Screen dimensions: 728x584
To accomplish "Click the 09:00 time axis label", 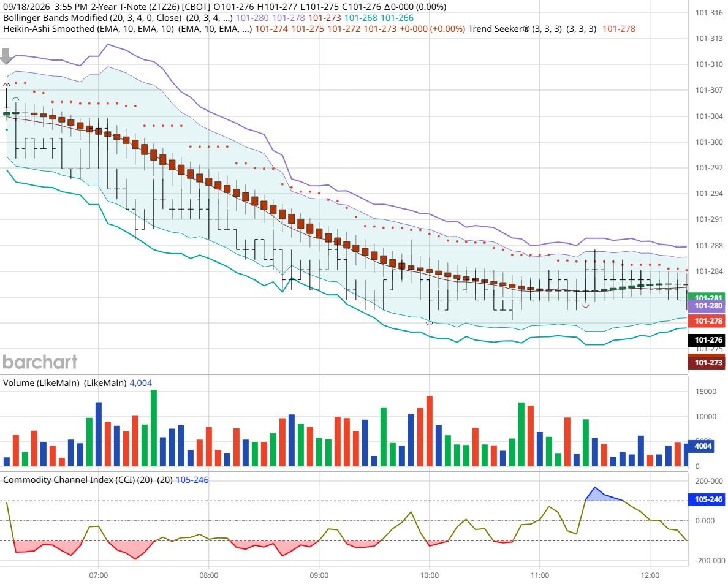I will [319, 575].
